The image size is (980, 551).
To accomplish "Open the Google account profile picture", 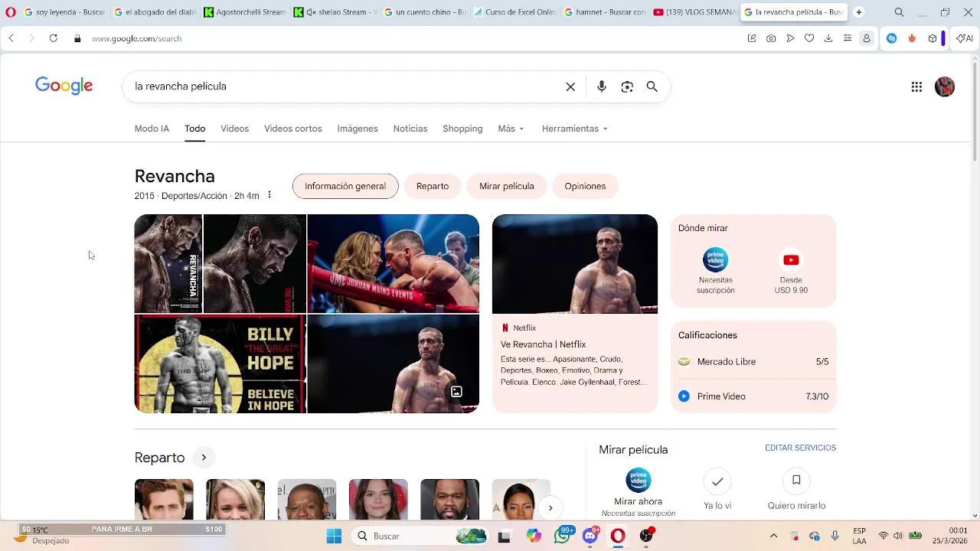I will [945, 86].
